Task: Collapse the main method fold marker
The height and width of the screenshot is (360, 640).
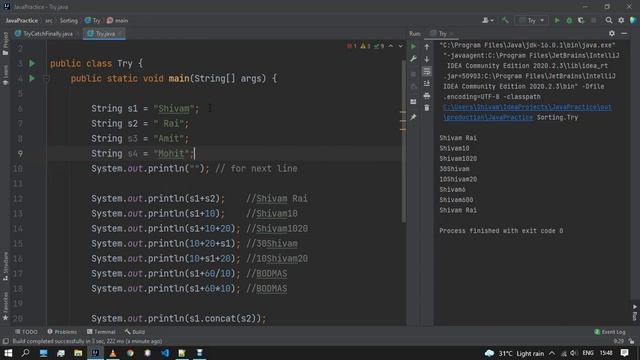Action: 46,78
